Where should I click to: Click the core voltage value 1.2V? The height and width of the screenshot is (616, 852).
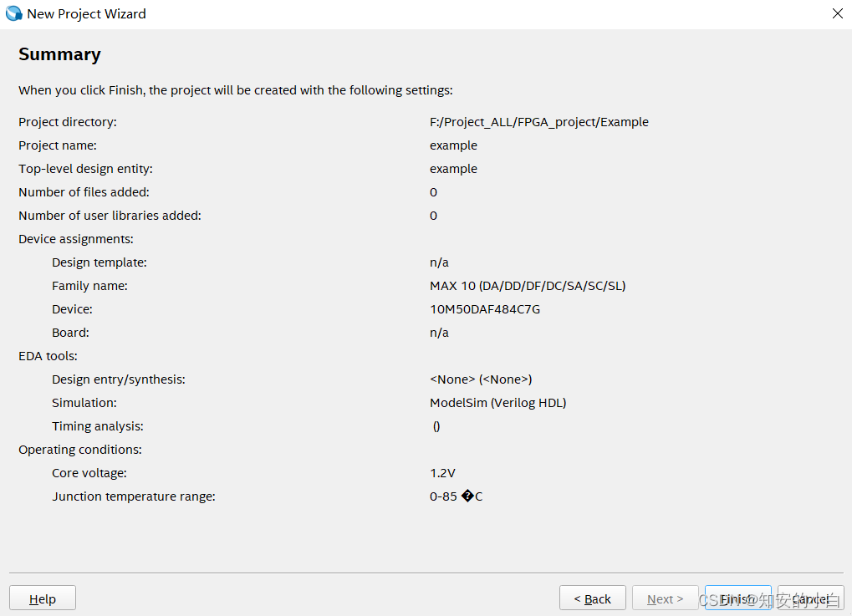tap(442, 473)
